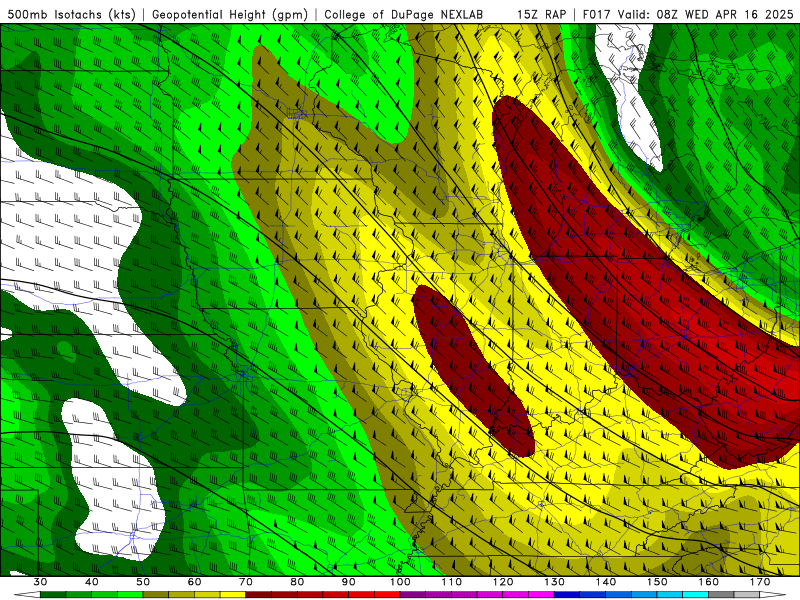The height and width of the screenshot is (600, 800).
Task: Click the legend label '100'
Action: (x=400, y=582)
